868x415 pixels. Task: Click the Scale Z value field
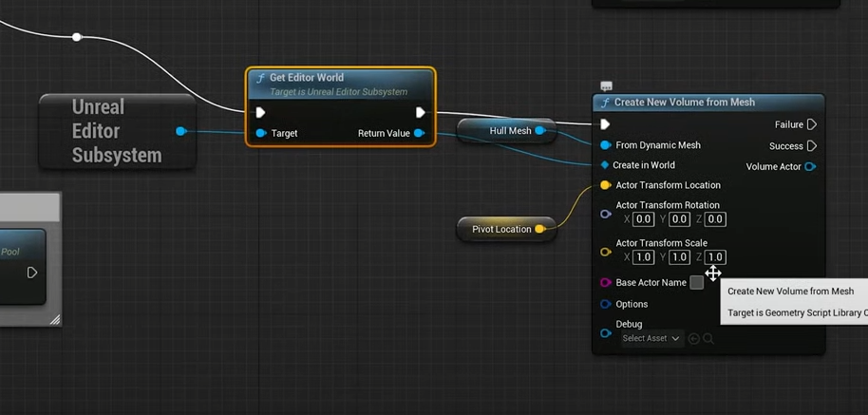(x=715, y=257)
